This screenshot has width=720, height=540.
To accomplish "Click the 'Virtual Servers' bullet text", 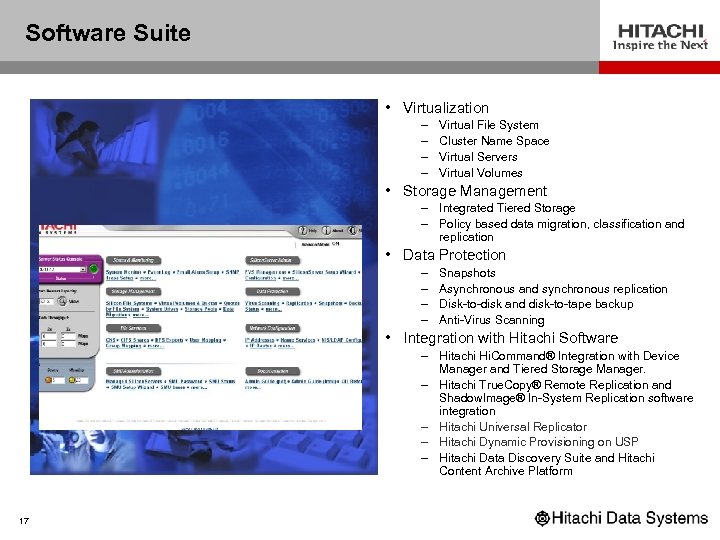I will click(478, 157).
